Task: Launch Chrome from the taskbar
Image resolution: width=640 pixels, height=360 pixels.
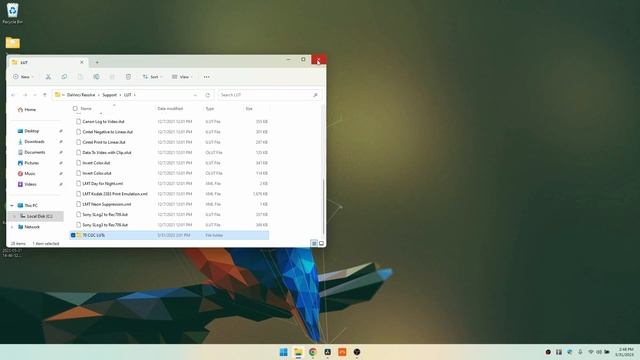Action: click(x=313, y=352)
